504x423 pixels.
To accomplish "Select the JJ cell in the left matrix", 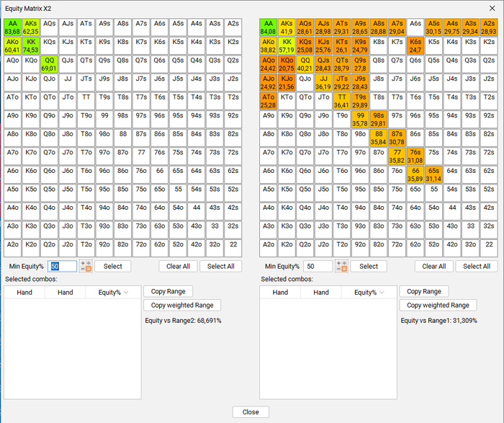I will pos(68,82).
